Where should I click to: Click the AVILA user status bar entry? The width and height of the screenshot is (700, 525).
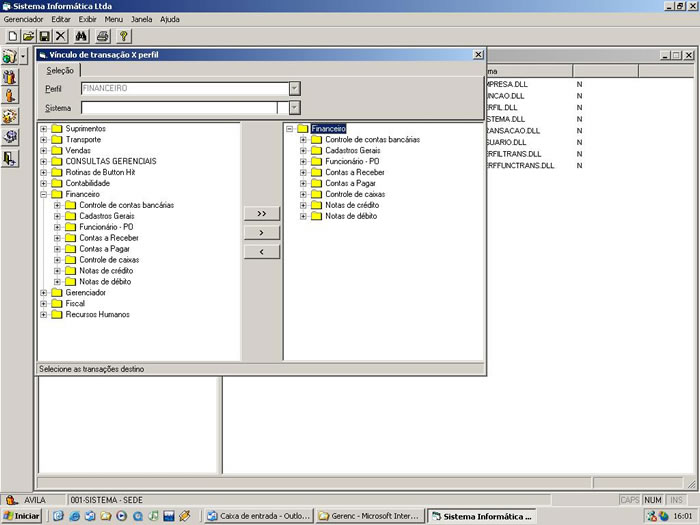point(34,500)
